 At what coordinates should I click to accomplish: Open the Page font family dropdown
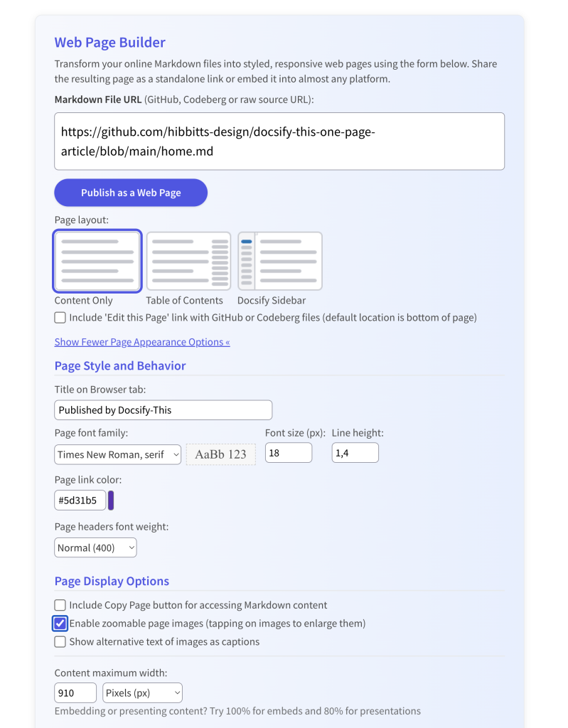point(118,454)
